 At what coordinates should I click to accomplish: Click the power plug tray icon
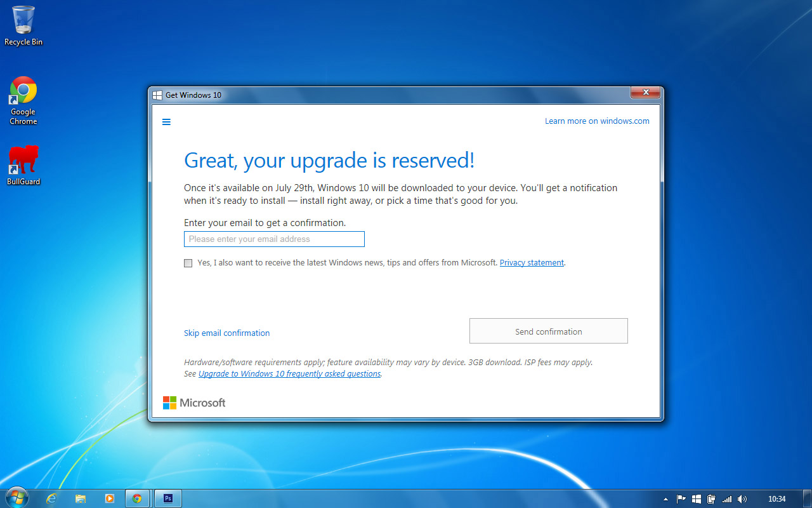[712, 499]
